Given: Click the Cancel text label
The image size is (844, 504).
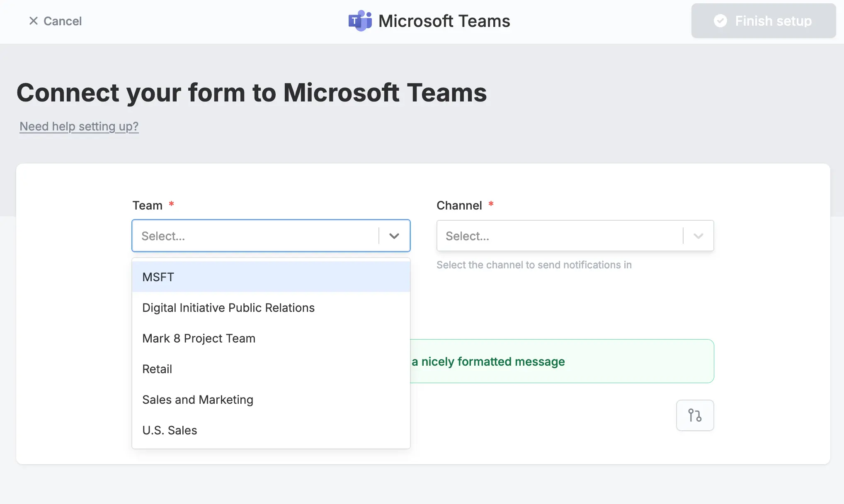Looking at the screenshot, I should [x=63, y=21].
